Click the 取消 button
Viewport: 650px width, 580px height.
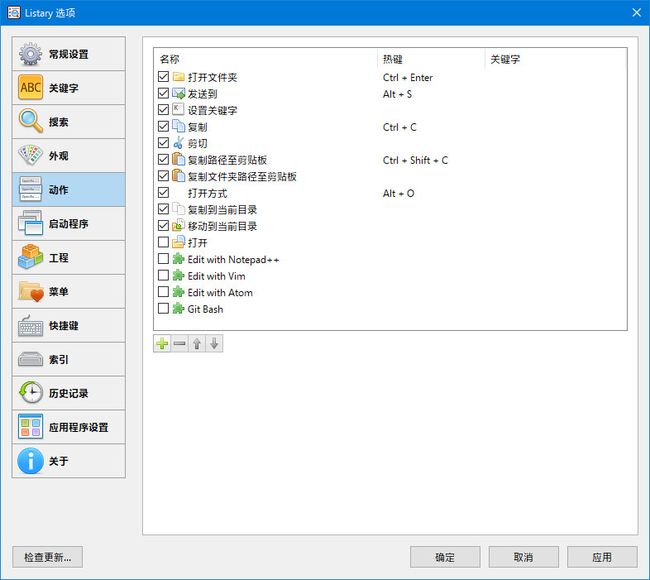point(524,557)
